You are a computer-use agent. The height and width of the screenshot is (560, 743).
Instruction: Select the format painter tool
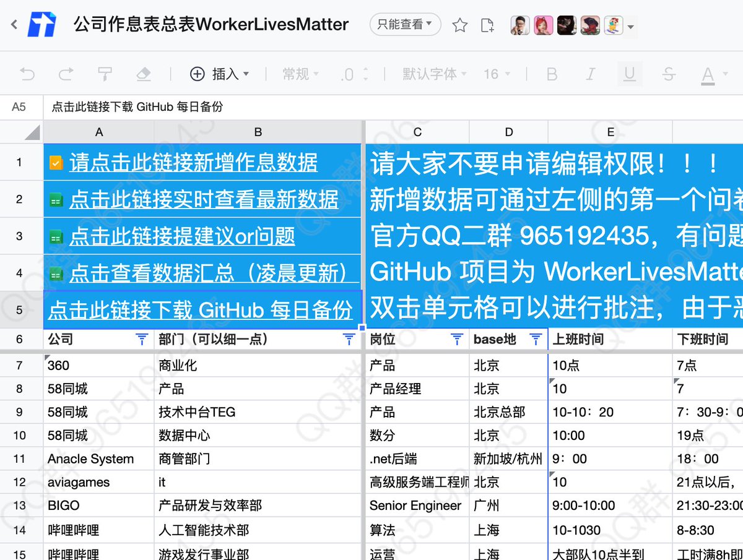(105, 74)
